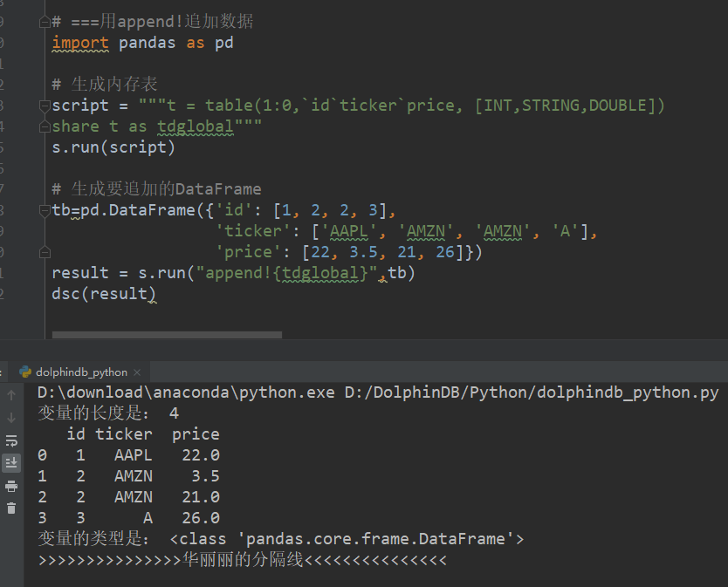Close the dolphindb_python run tab
Image resolution: width=728 pixels, height=587 pixels.
(136, 372)
